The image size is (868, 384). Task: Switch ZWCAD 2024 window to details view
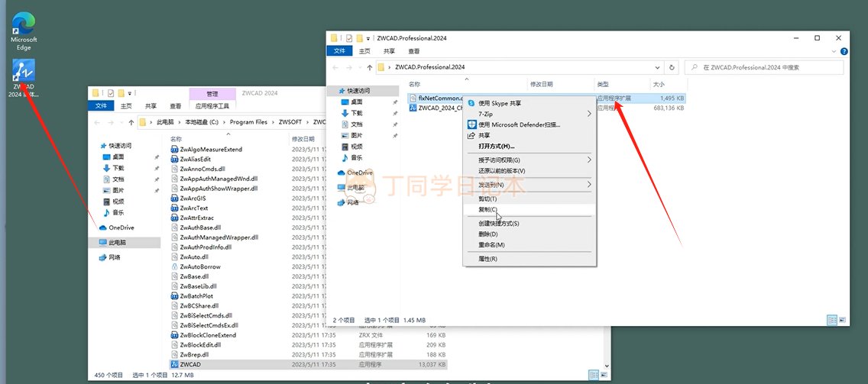[594, 375]
